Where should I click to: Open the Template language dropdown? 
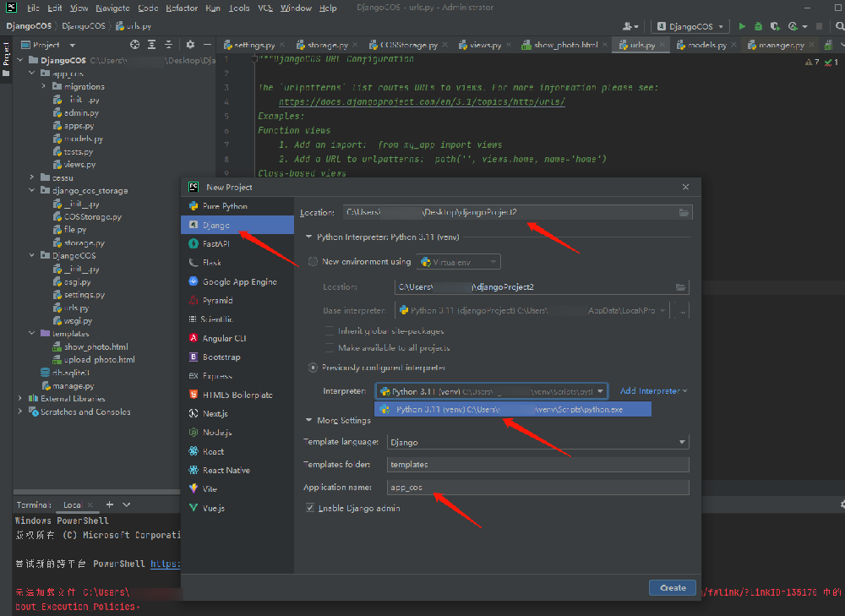pyautogui.click(x=537, y=442)
